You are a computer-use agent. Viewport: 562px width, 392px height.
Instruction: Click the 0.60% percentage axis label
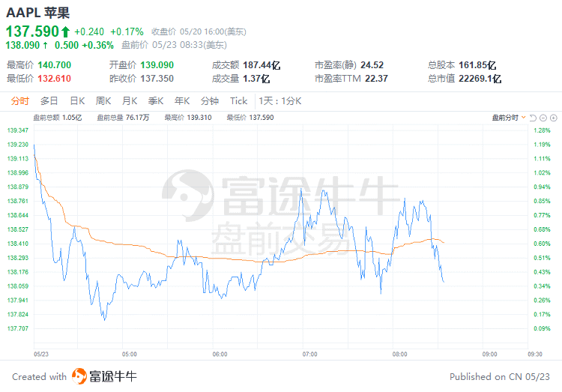(x=542, y=244)
